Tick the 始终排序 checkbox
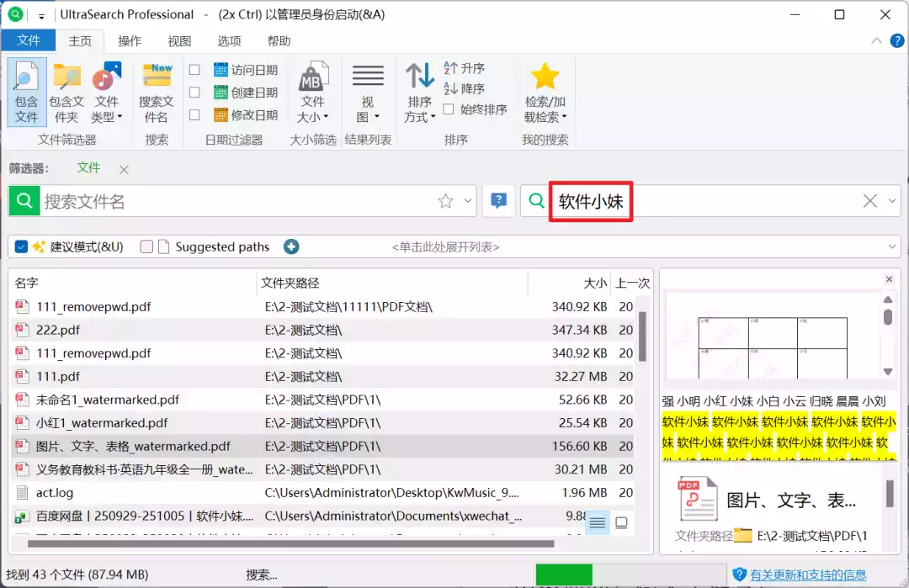The width and height of the screenshot is (909, 588). coord(449,109)
